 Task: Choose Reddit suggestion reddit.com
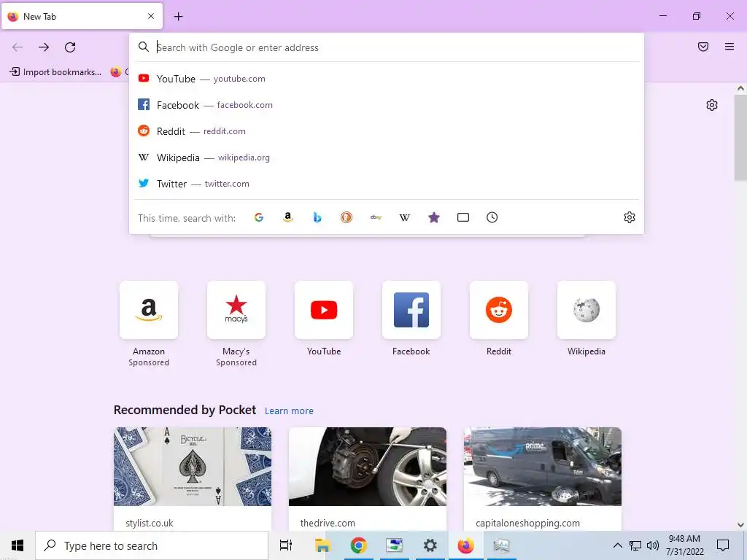point(387,131)
